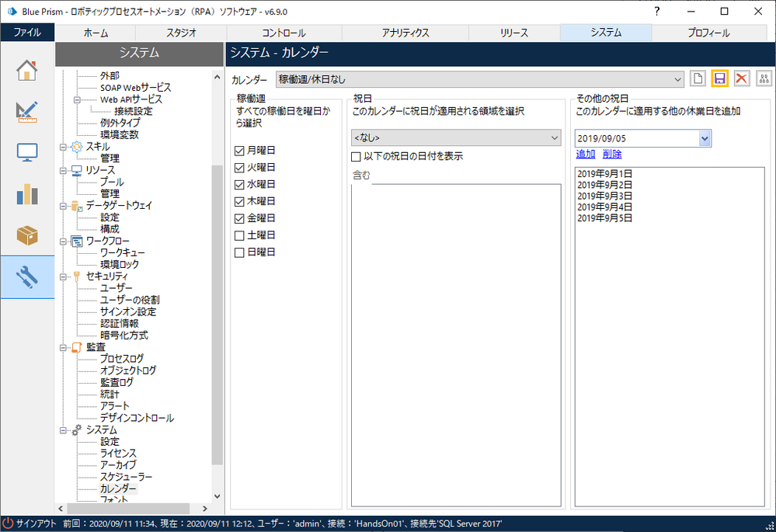Click the 削除 link to remove a holiday

pos(612,154)
